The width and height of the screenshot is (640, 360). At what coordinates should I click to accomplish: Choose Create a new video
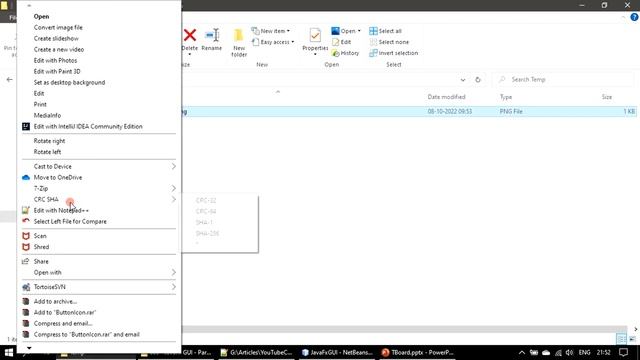pyautogui.click(x=99, y=50)
